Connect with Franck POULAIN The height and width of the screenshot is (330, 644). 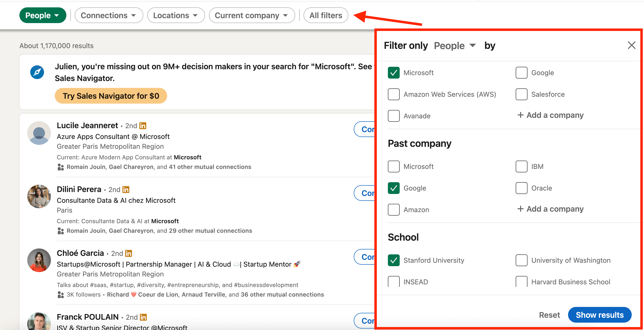coord(365,321)
